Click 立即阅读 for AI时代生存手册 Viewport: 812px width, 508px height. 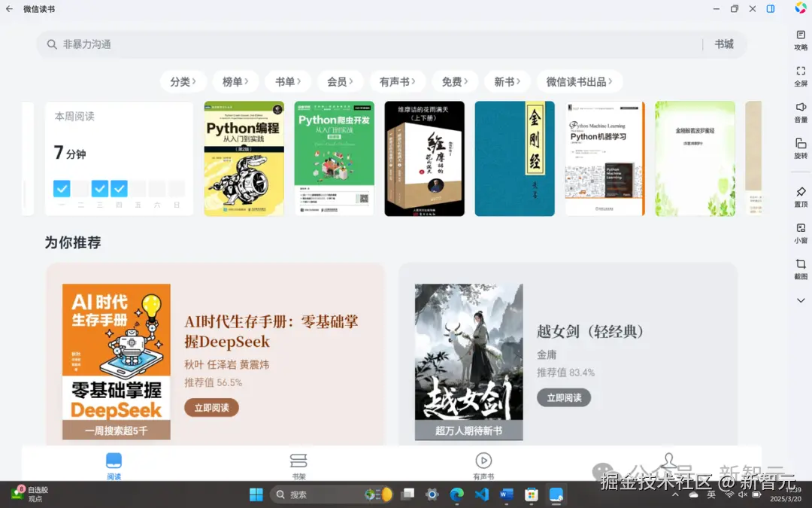[212, 408]
